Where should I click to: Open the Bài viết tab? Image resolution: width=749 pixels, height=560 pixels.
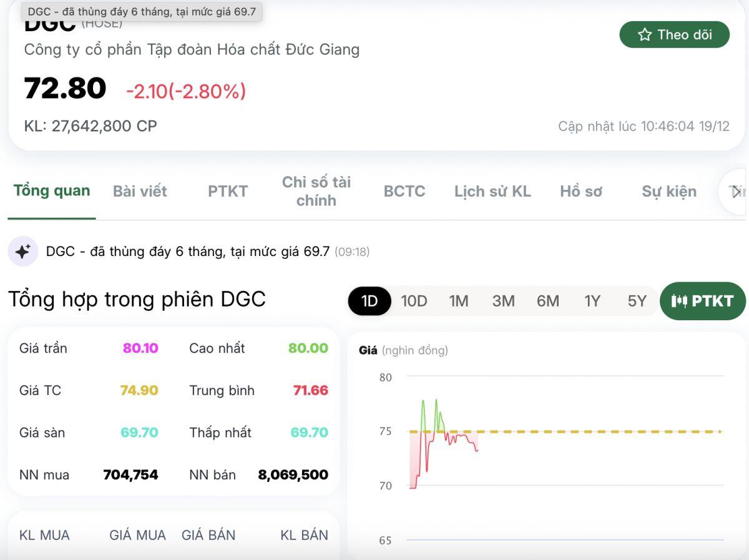coord(140,192)
